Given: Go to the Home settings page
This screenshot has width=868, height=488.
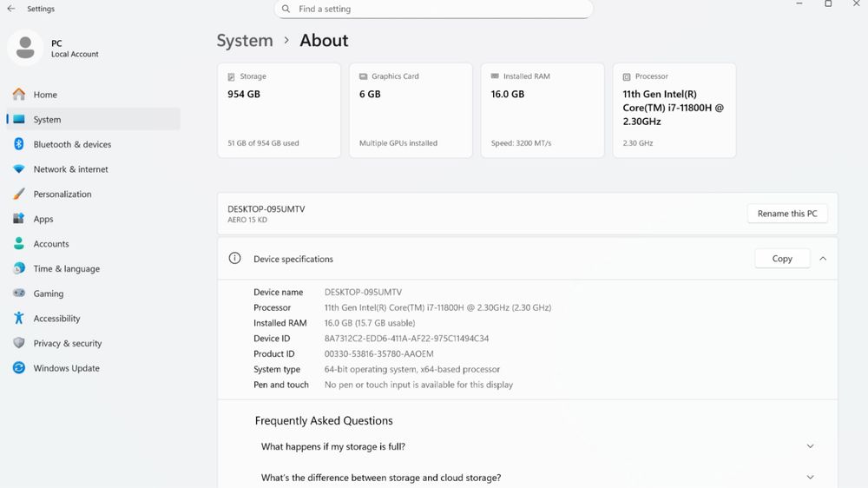Looking at the screenshot, I should click(x=45, y=95).
